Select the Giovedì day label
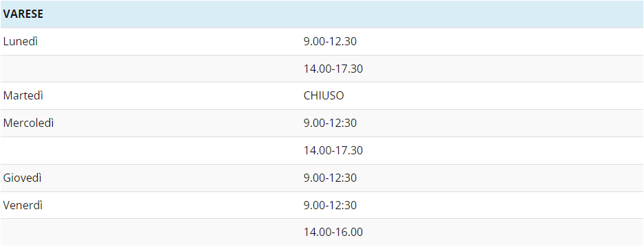The width and height of the screenshot is (644, 249). pos(22,178)
